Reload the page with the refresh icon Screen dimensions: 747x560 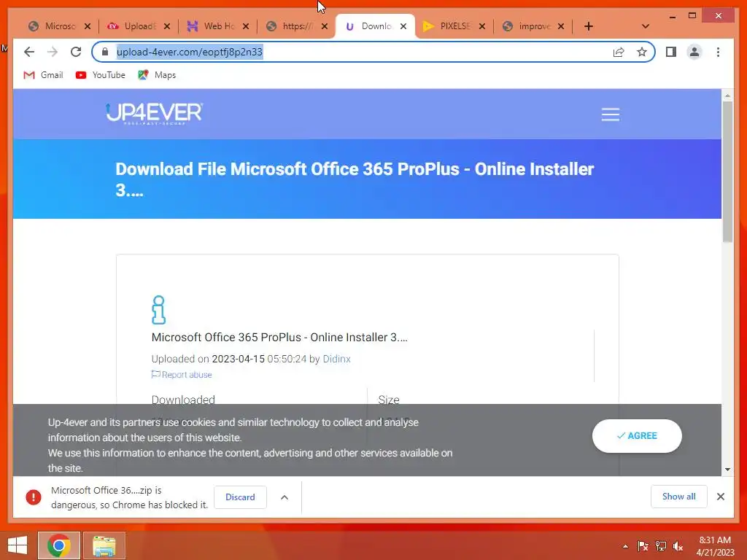click(76, 52)
